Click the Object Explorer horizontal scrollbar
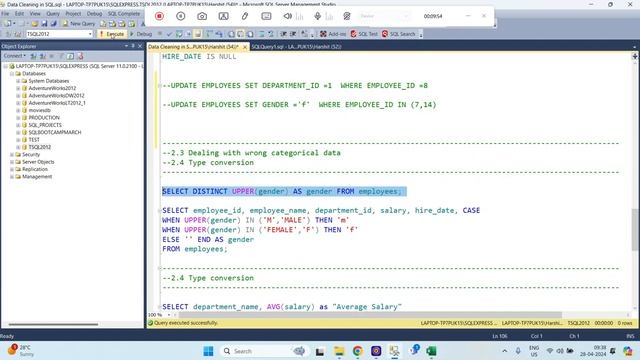Screen dimensions: 640x360 tap(53, 324)
